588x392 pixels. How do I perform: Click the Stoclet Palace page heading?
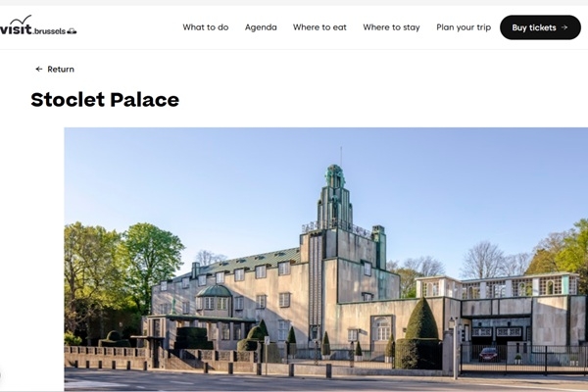tap(105, 100)
